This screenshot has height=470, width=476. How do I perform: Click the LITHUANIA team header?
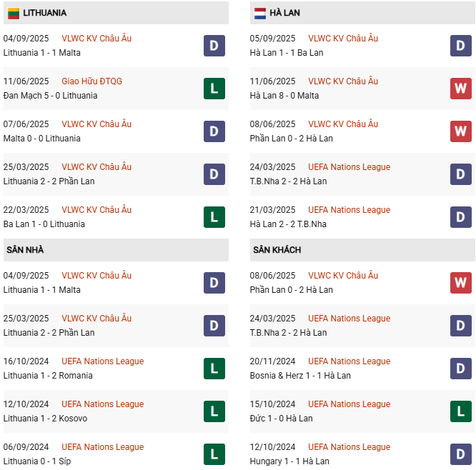44,13
